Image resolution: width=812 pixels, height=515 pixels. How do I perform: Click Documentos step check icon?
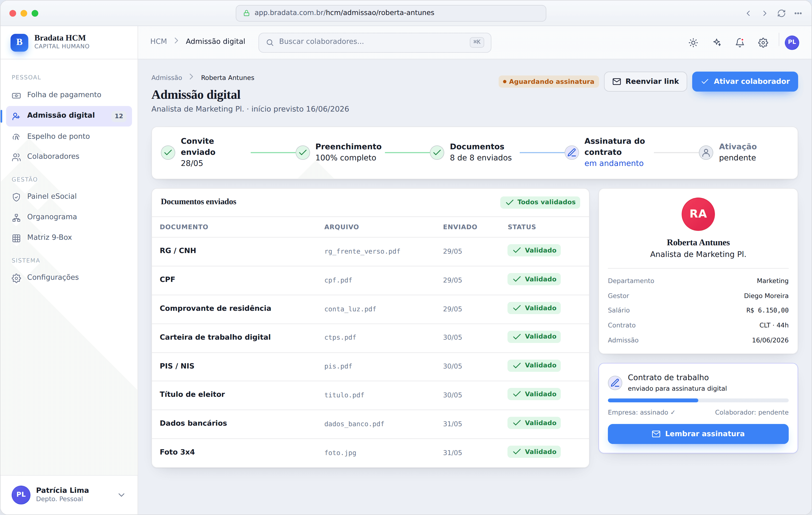coord(437,153)
